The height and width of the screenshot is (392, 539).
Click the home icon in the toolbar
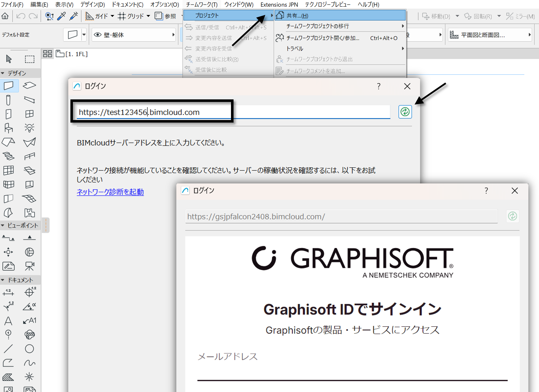click(x=5, y=16)
